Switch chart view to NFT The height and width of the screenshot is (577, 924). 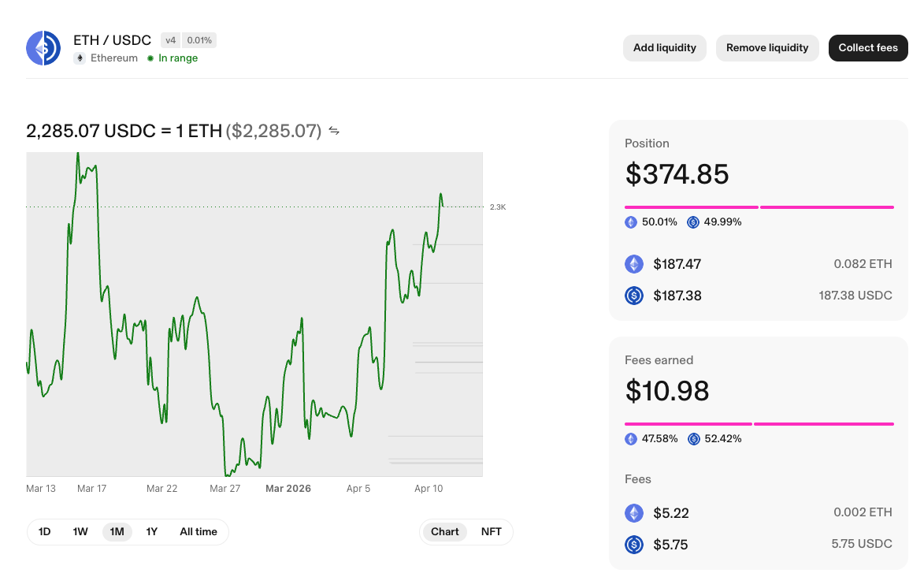491,532
